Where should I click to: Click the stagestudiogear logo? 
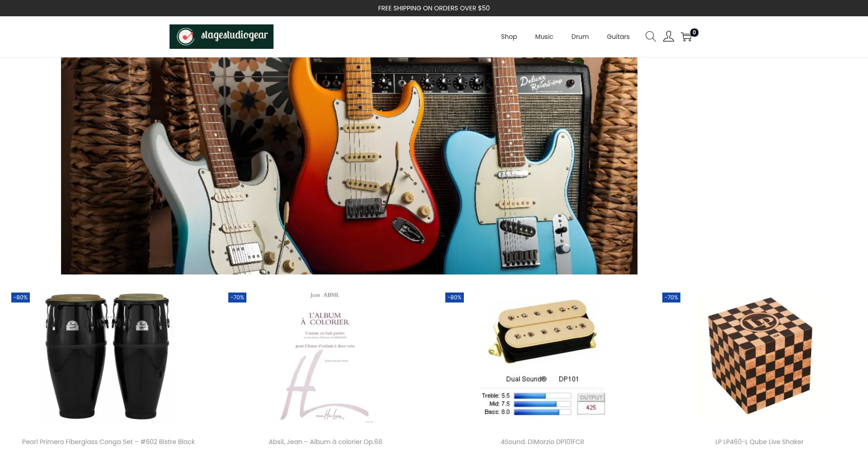point(222,37)
